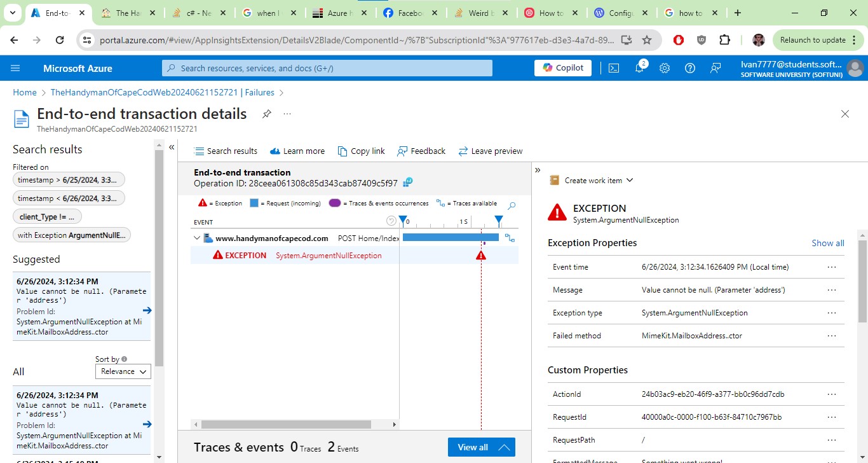Viewport: 868px width, 463px height.
Task: Click Learn more in the toolbar
Action: coord(297,151)
